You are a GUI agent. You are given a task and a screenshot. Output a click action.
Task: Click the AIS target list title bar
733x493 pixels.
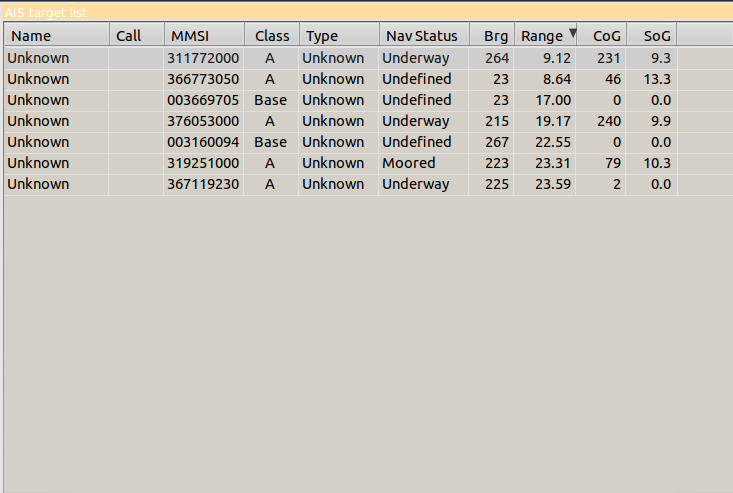pos(366,10)
